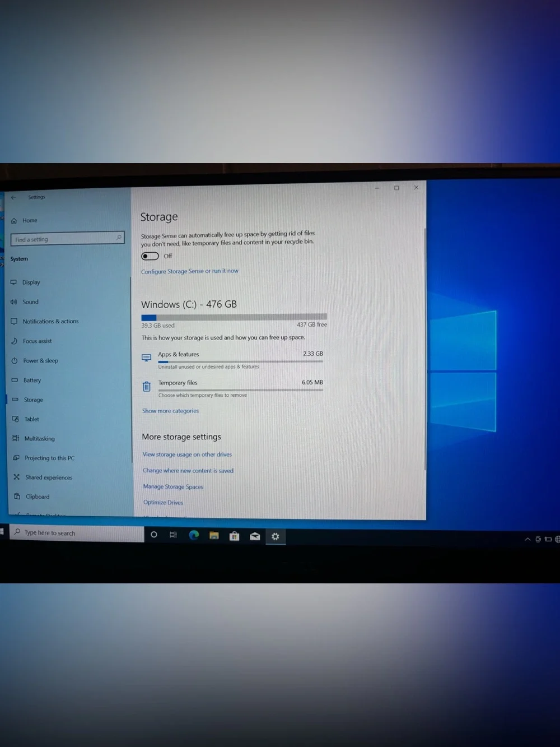Open Sound settings in the sidebar
Viewport: 560px width, 747px height.
pos(25,301)
